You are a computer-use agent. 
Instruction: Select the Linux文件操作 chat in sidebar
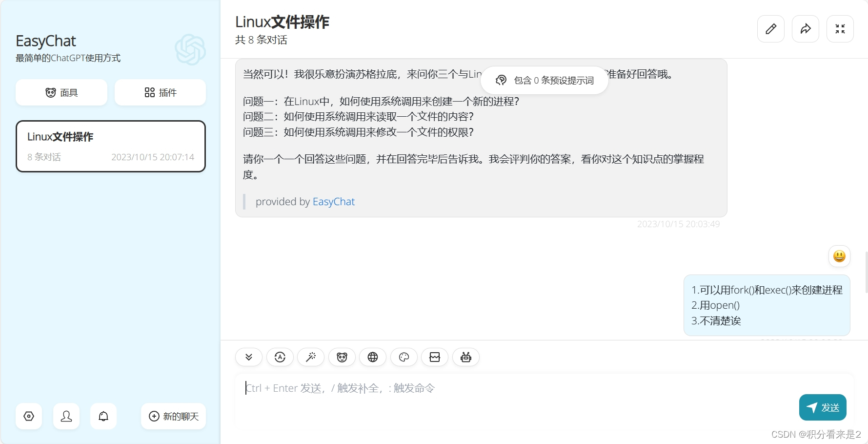(x=111, y=147)
